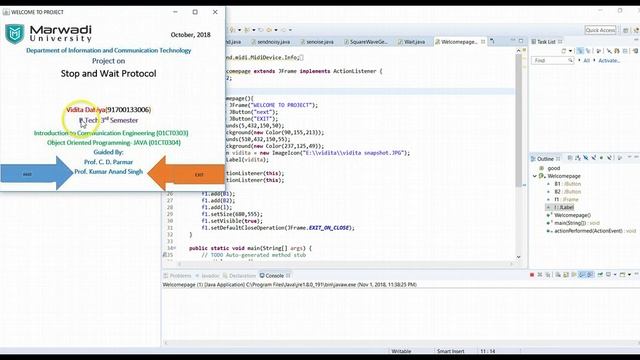
Task: Open the Problems view tab
Action: [x=178, y=276]
